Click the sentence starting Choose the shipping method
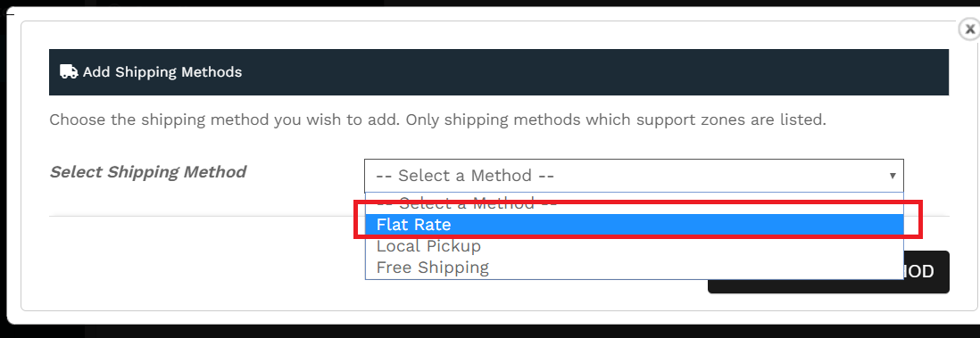980x338 pixels. 225,120
